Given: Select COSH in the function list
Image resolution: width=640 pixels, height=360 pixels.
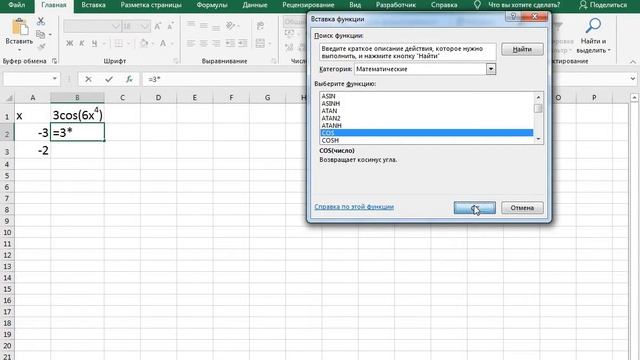Looking at the screenshot, I should 427,140.
